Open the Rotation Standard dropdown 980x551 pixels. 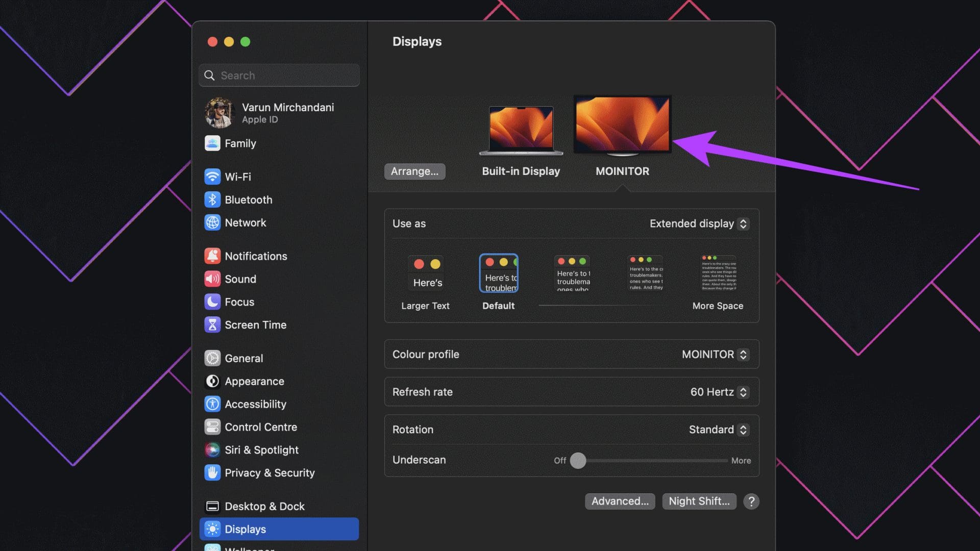pos(719,430)
